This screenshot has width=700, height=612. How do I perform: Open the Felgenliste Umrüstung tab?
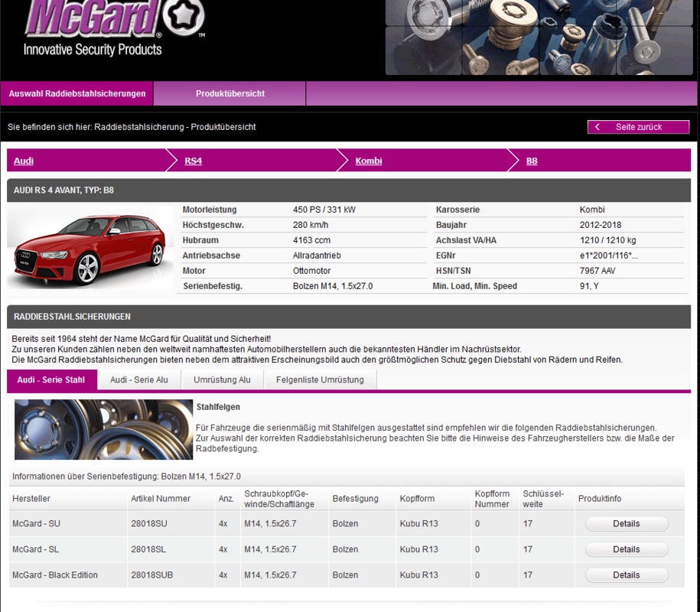(x=320, y=379)
